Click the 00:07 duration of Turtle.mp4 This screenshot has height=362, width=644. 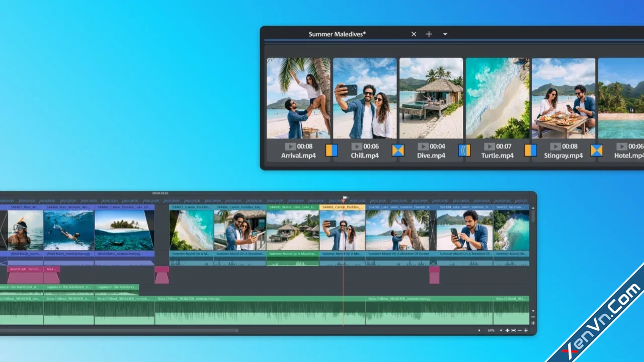point(504,147)
